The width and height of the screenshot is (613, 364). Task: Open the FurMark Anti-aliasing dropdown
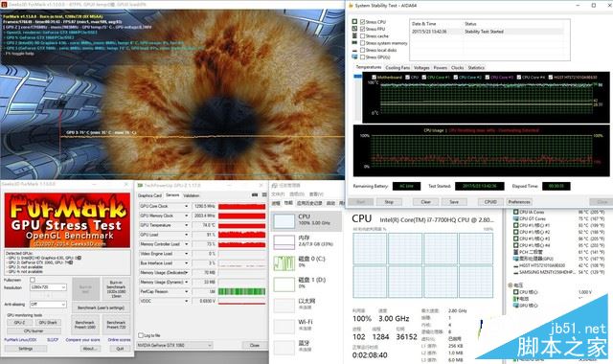coord(48,305)
